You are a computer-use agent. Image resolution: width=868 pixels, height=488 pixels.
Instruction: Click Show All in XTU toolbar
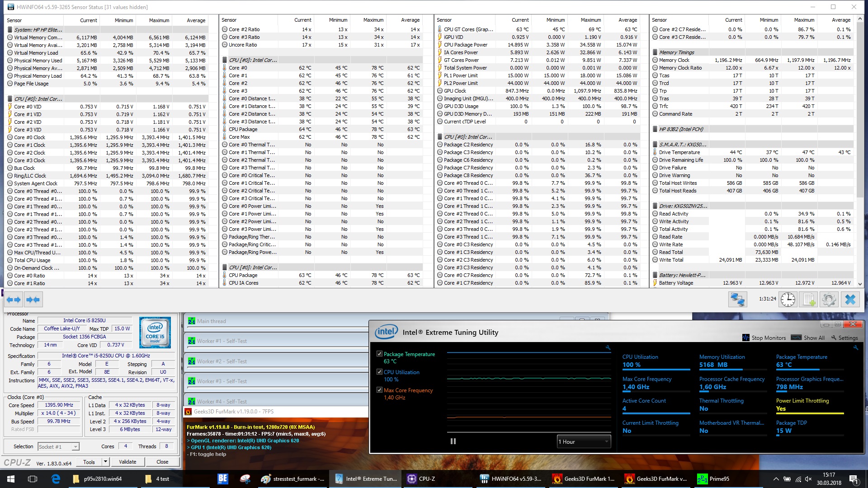click(808, 338)
